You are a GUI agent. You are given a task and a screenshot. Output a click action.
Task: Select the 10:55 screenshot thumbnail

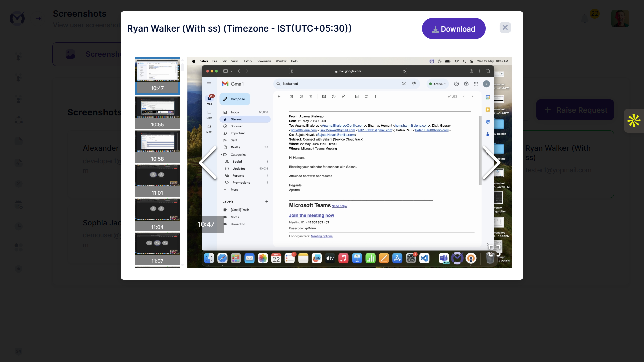point(157,112)
